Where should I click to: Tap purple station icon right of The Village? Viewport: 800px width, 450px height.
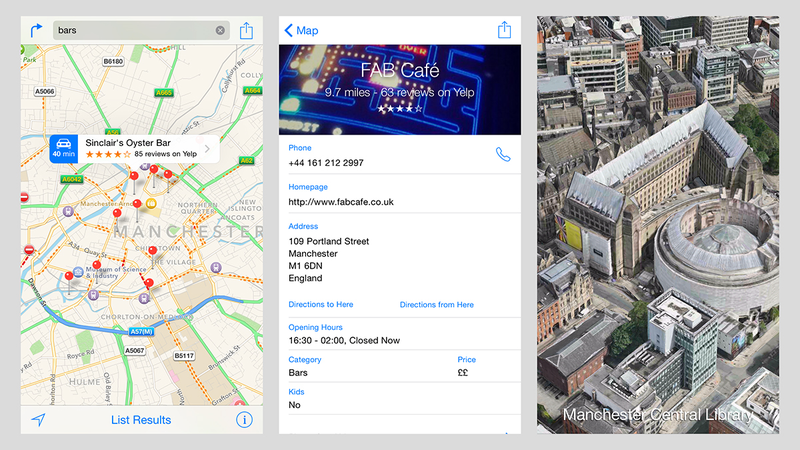pos(216,267)
